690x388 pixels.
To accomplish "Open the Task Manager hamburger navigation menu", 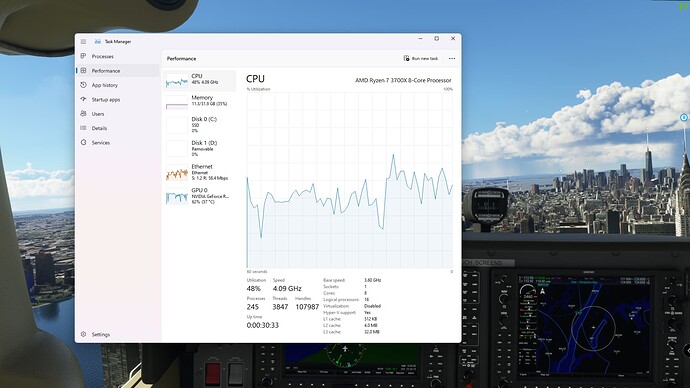I will pos(83,41).
